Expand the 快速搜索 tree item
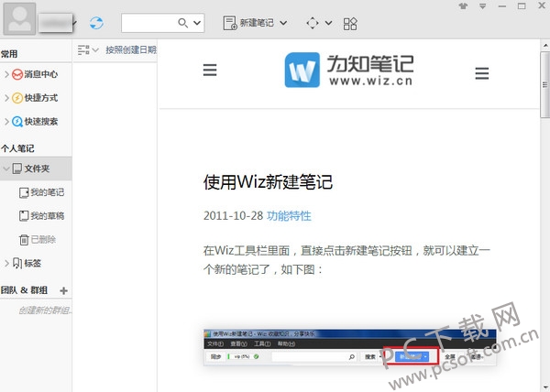The image size is (550, 392). [6, 122]
